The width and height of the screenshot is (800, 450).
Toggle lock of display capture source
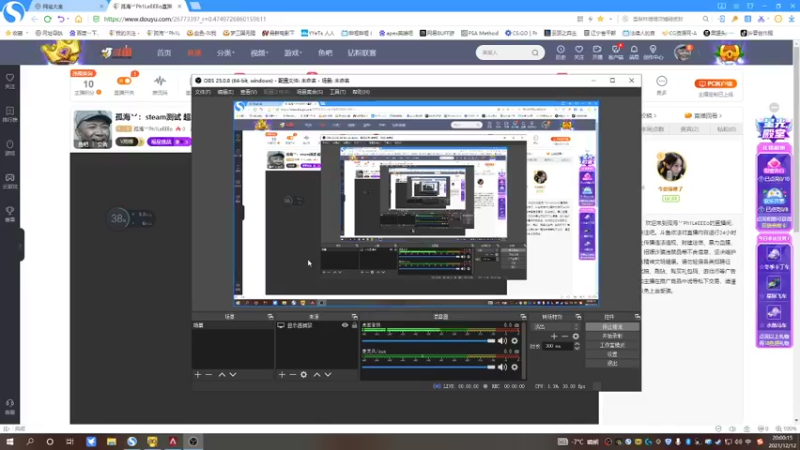point(354,325)
